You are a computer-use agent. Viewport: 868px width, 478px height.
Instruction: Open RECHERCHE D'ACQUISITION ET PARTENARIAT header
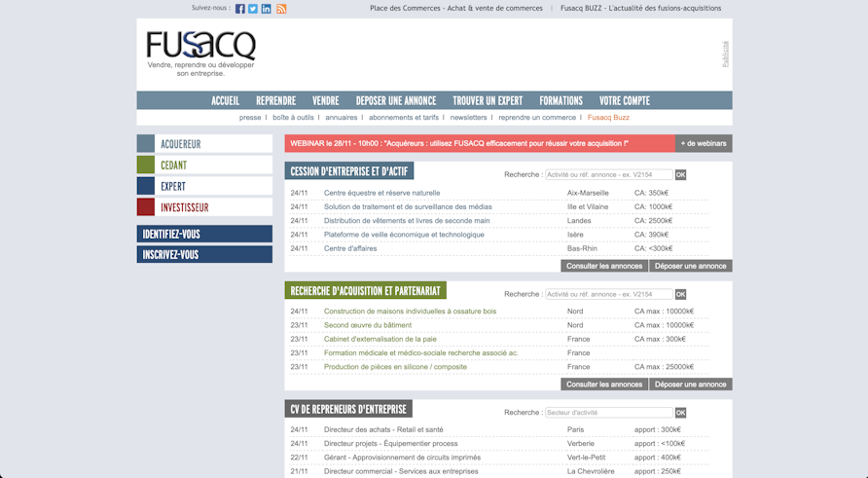(x=365, y=291)
